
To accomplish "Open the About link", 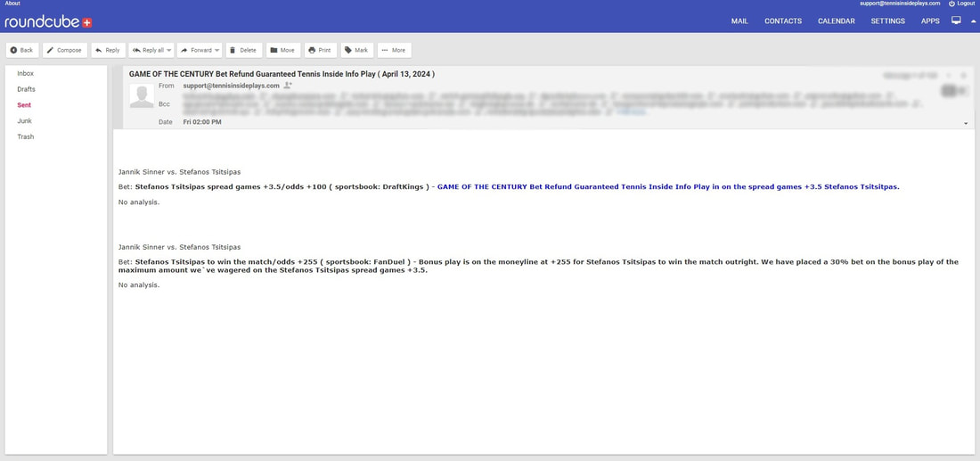I will pos(12,4).
